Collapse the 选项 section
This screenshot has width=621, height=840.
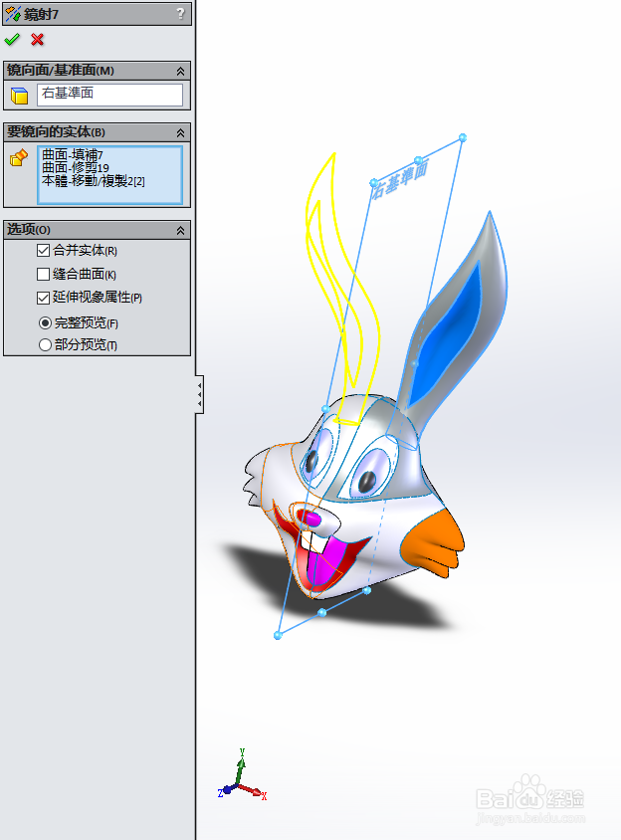[180, 230]
